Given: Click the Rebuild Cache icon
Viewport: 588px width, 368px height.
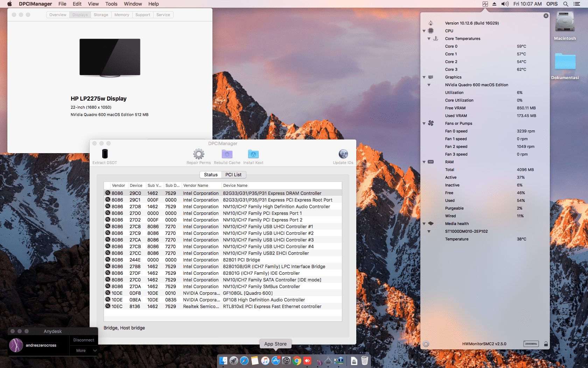Looking at the screenshot, I should [x=227, y=154].
